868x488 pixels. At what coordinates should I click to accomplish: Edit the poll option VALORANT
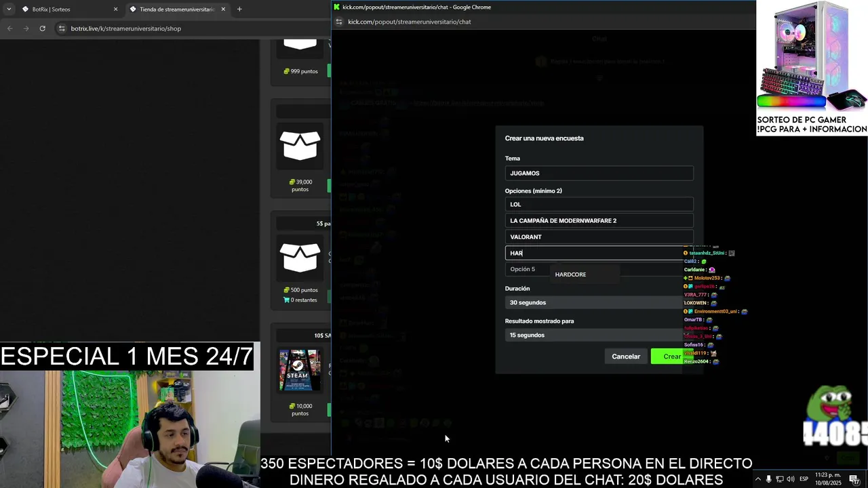pyautogui.click(x=599, y=237)
